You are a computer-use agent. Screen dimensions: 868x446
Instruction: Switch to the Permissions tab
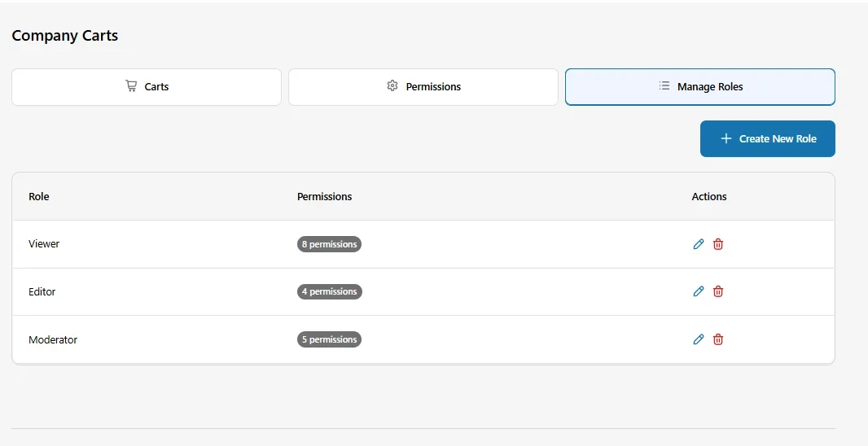[x=423, y=87]
